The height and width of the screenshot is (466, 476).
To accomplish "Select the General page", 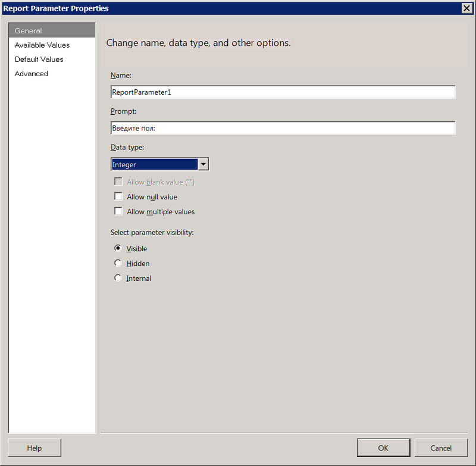I will tap(29, 30).
